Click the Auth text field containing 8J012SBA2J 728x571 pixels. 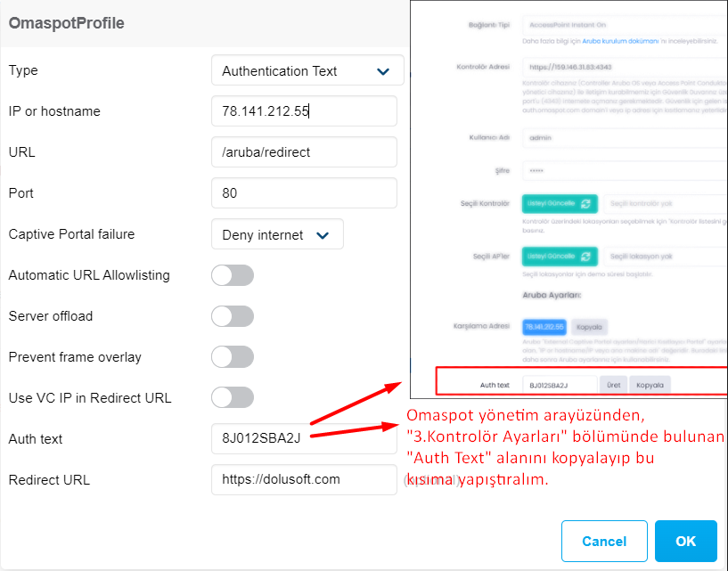pyautogui.click(x=304, y=439)
